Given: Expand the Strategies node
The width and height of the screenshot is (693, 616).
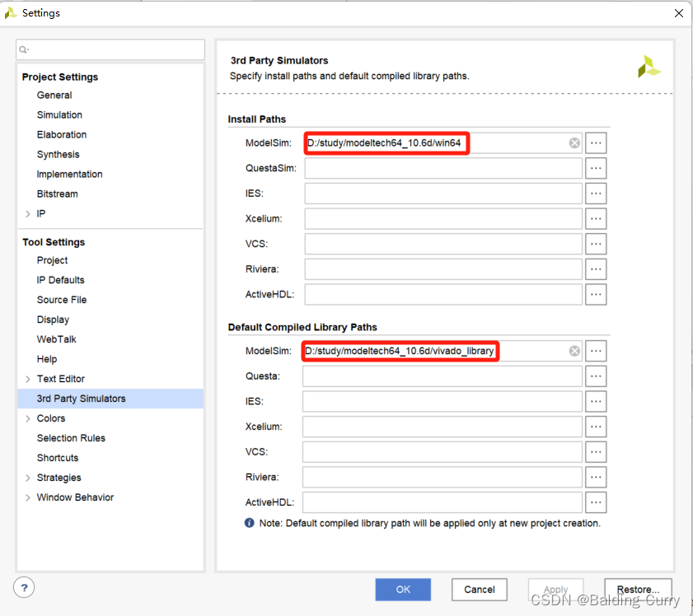Looking at the screenshot, I should (x=28, y=478).
